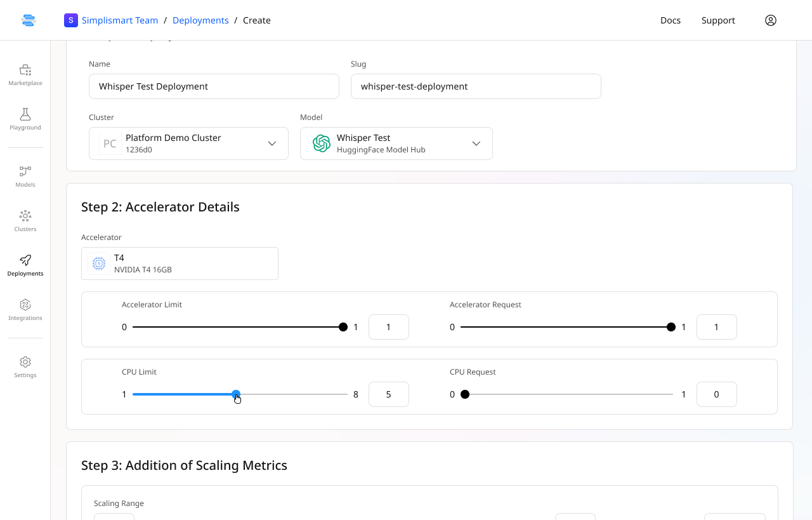
Task: Click the CPU Request label
Action: pos(473,372)
